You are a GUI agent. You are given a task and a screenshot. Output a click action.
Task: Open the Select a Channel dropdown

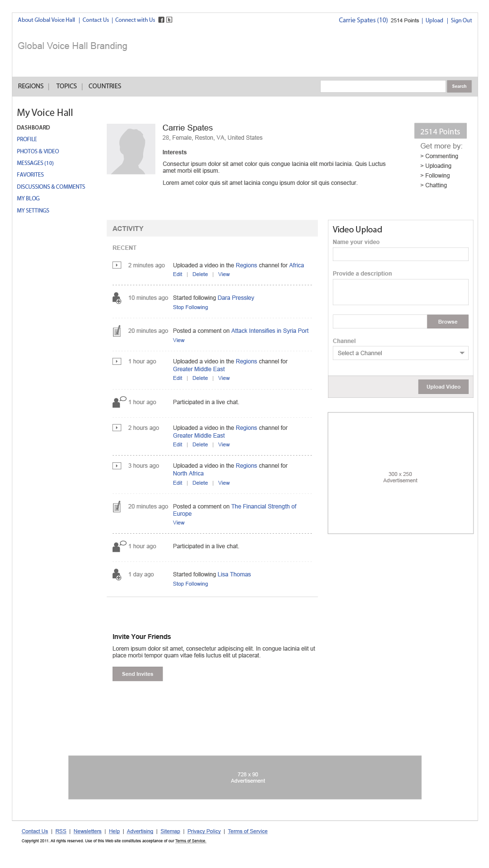coord(400,353)
